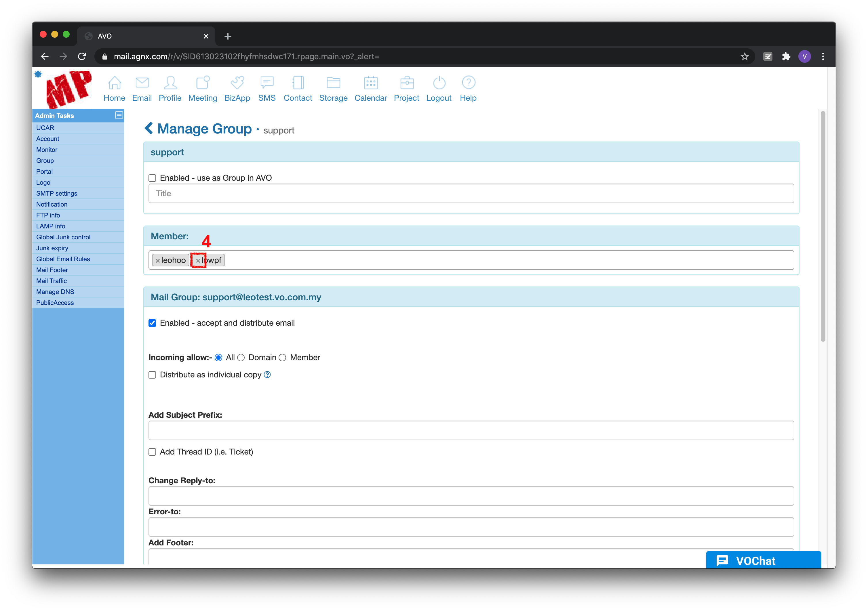The image size is (868, 611).
Task: Go back using the Manage Group chevron
Action: 149,129
